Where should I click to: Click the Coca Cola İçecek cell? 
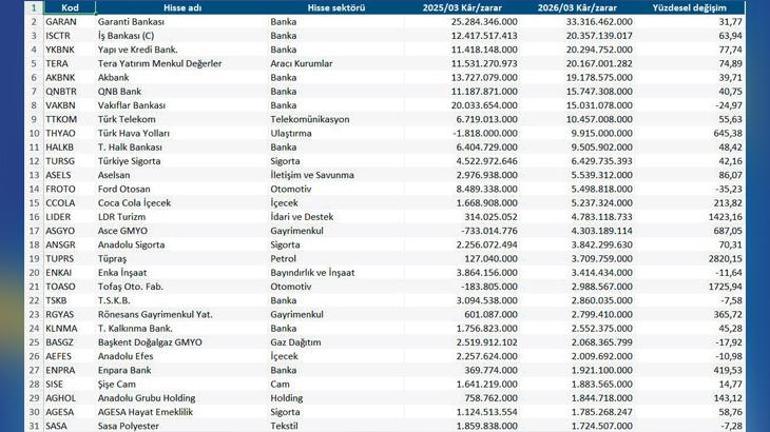coord(134,203)
